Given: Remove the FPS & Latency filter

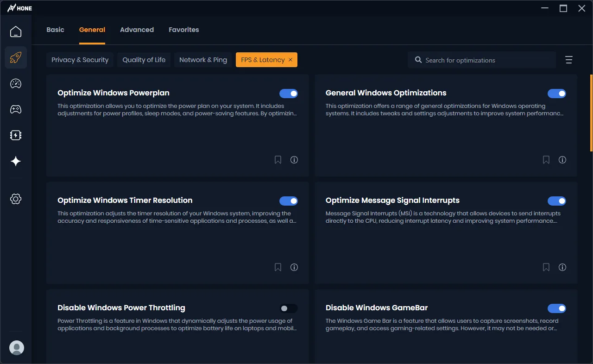Looking at the screenshot, I should [290, 60].
